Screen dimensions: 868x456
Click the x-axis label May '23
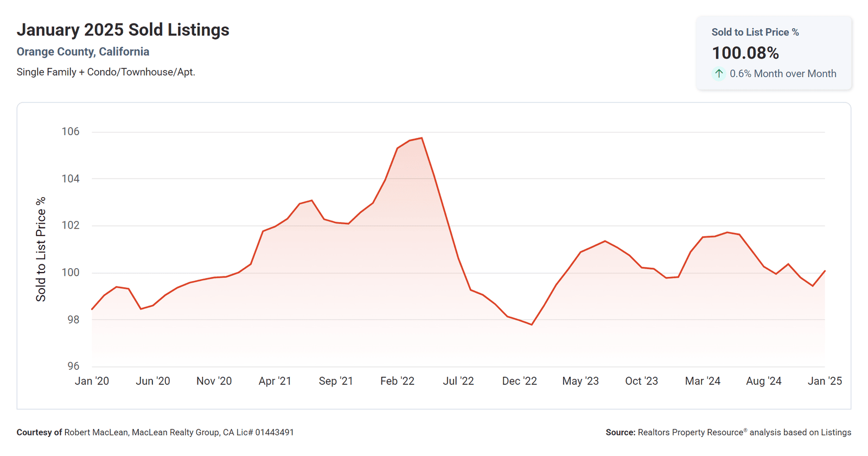tap(580, 381)
